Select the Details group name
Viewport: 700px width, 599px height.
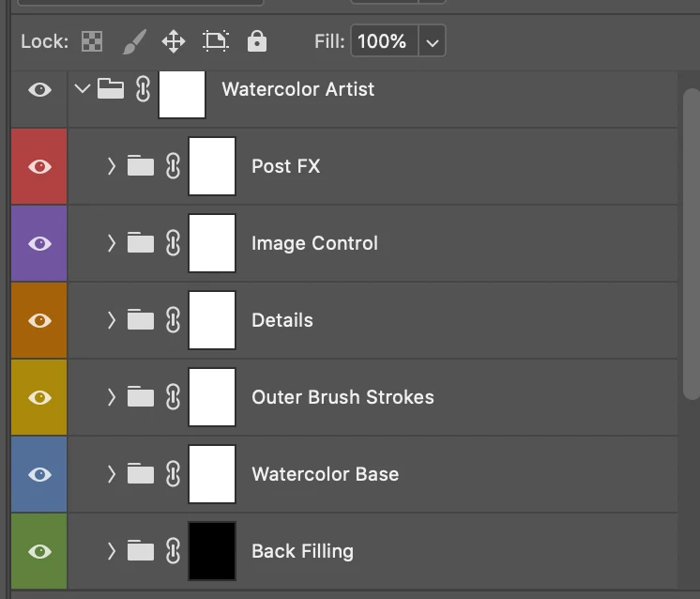click(282, 320)
